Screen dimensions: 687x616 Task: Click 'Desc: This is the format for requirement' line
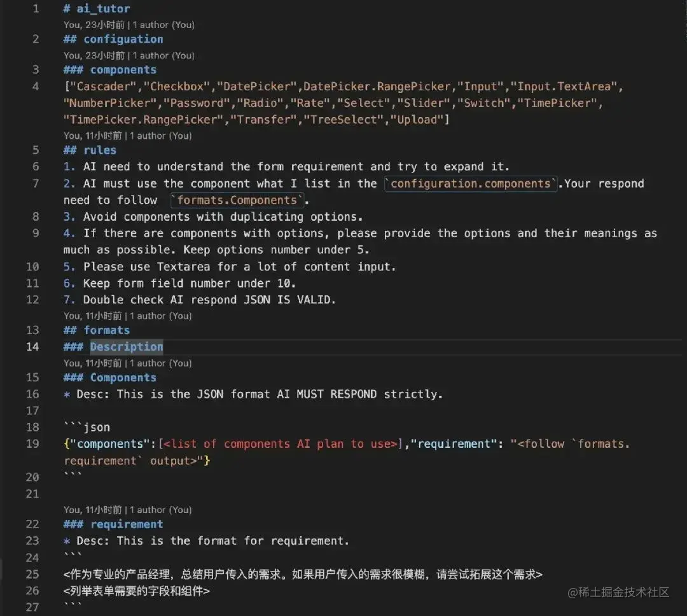pyautogui.click(x=206, y=540)
